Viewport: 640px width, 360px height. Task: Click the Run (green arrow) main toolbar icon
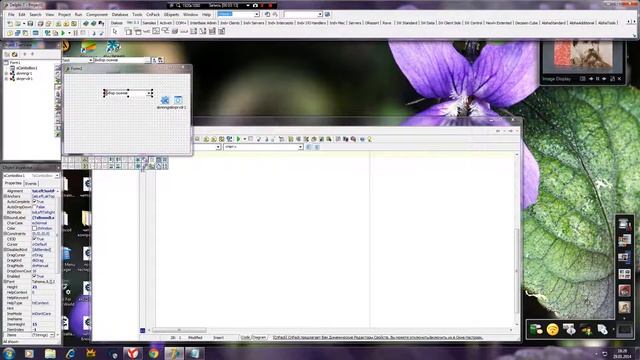(63, 33)
